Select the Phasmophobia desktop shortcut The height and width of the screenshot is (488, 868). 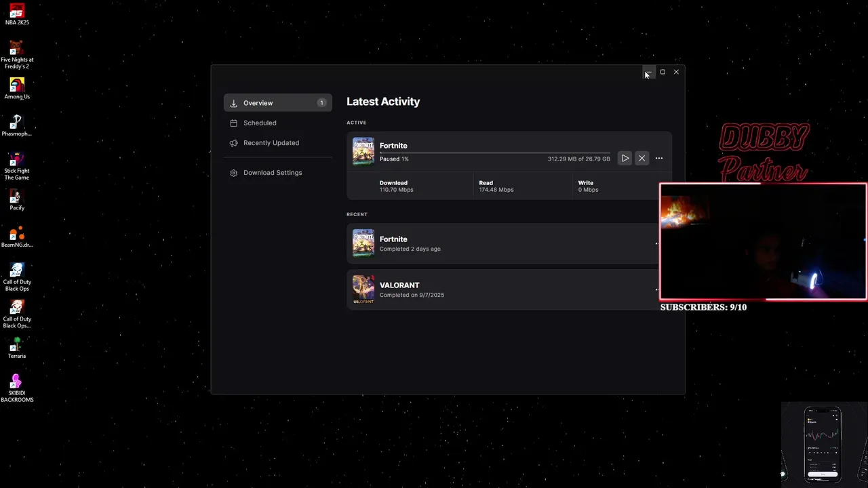[x=17, y=125]
